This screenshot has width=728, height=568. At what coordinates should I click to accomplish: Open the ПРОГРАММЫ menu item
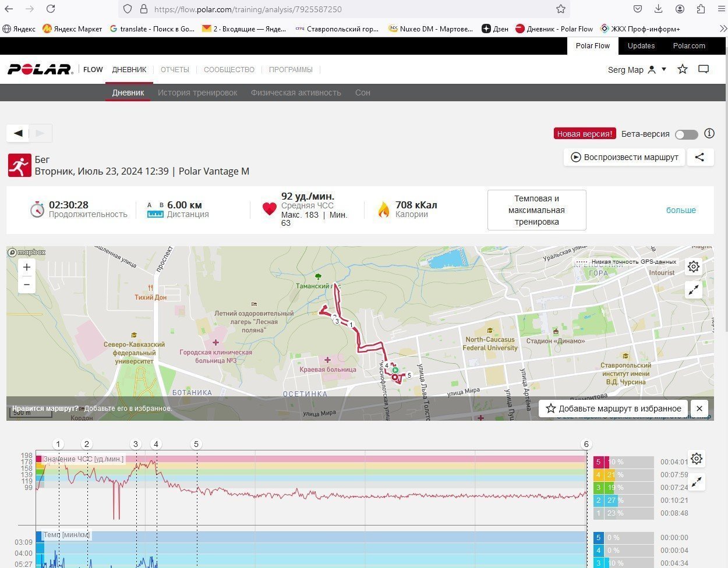(291, 69)
